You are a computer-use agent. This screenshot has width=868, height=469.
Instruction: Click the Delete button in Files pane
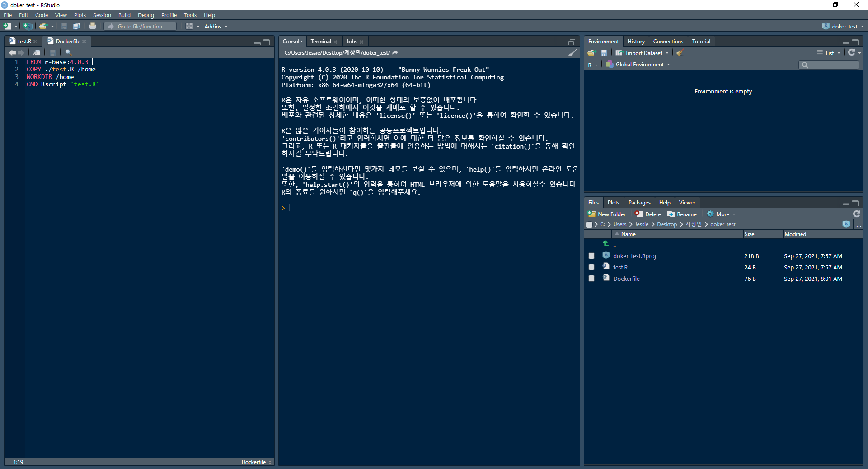pyautogui.click(x=648, y=214)
